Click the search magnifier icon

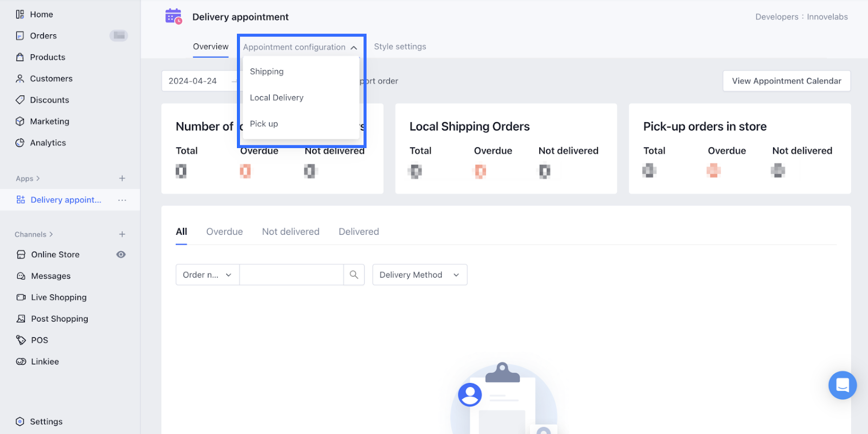point(354,275)
